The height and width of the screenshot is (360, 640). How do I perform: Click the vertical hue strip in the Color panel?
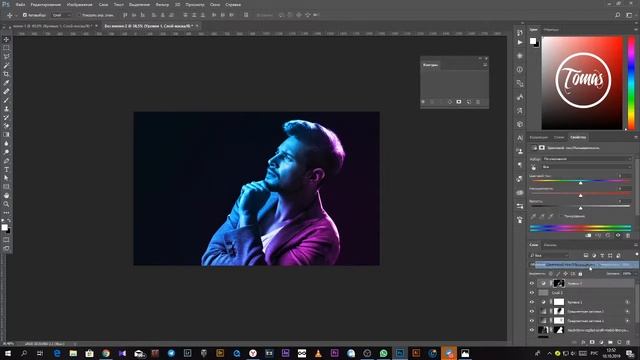631,83
